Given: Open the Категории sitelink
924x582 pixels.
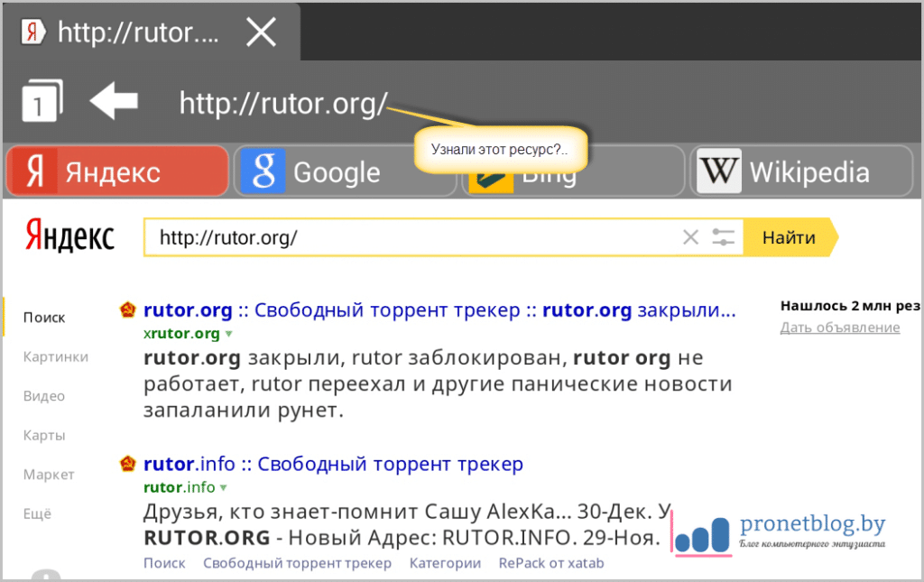Looking at the screenshot, I should [x=445, y=563].
